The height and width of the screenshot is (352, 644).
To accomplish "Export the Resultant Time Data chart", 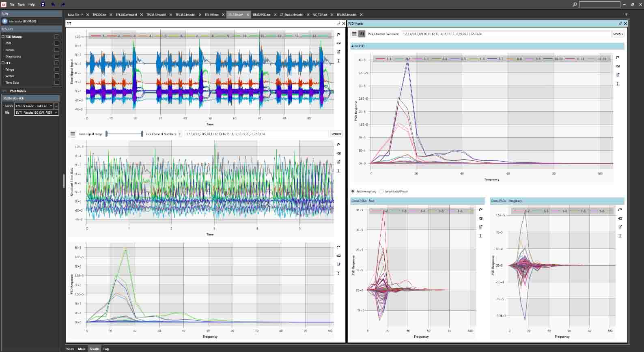I will (338, 162).
